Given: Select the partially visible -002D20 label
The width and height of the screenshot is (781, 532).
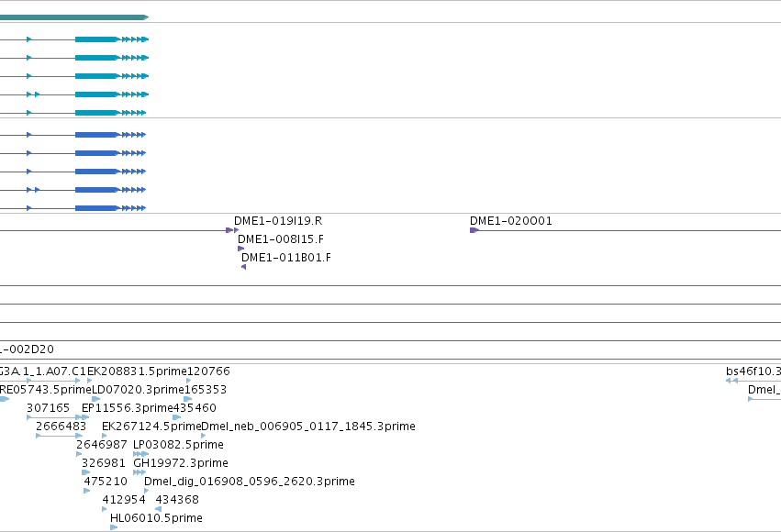Looking at the screenshot, I should click(x=27, y=349).
